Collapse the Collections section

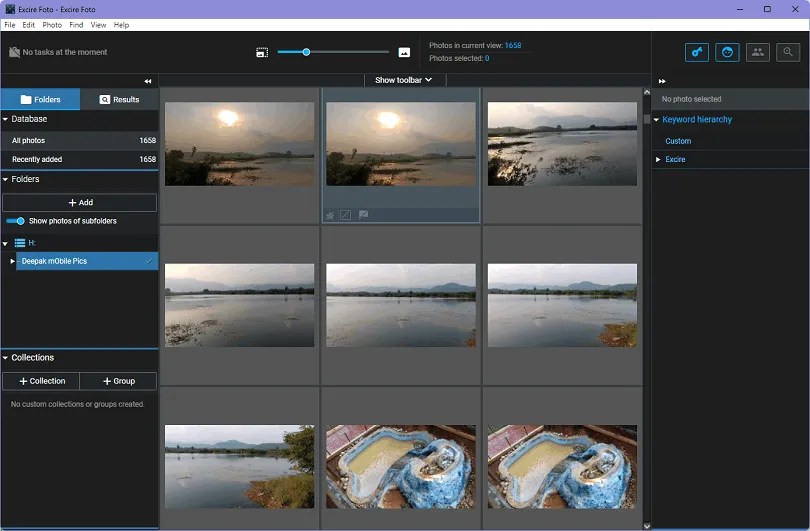[5, 358]
